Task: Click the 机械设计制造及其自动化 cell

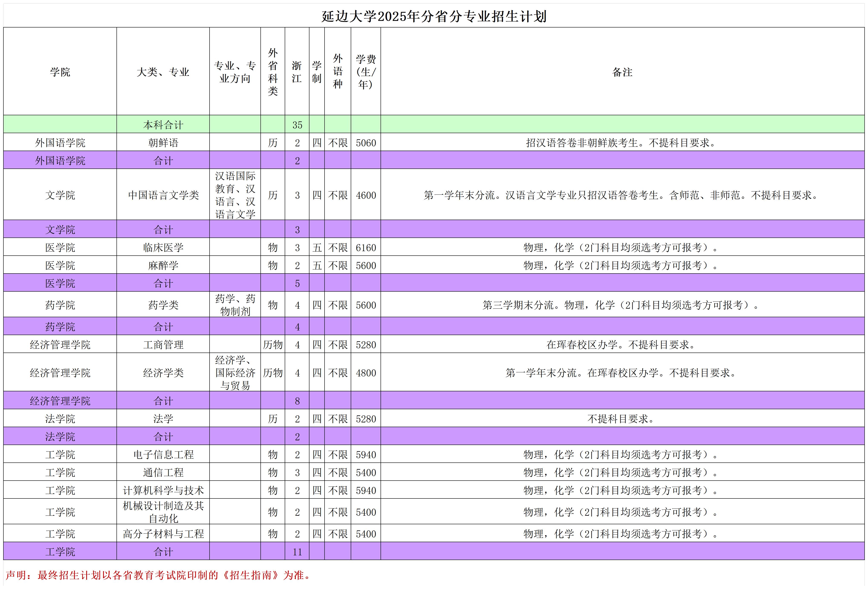Action: 163,512
